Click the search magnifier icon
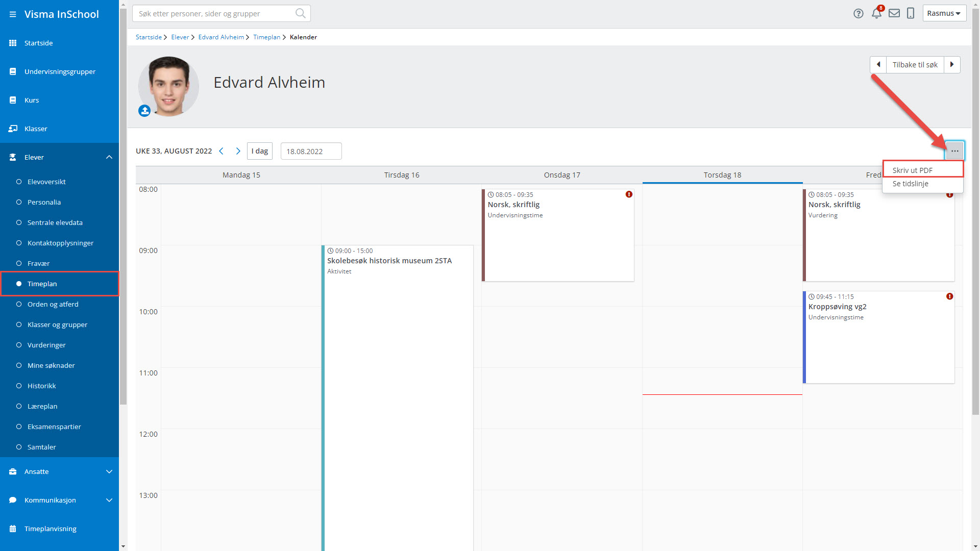This screenshot has height=551, width=980. tap(301, 14)
